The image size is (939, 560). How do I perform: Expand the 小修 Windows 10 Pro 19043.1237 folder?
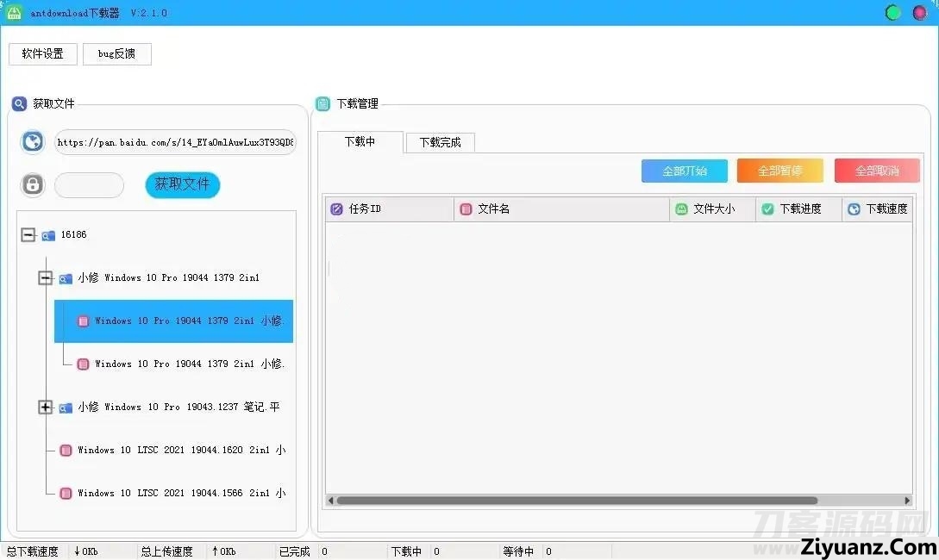pos(46,407)
